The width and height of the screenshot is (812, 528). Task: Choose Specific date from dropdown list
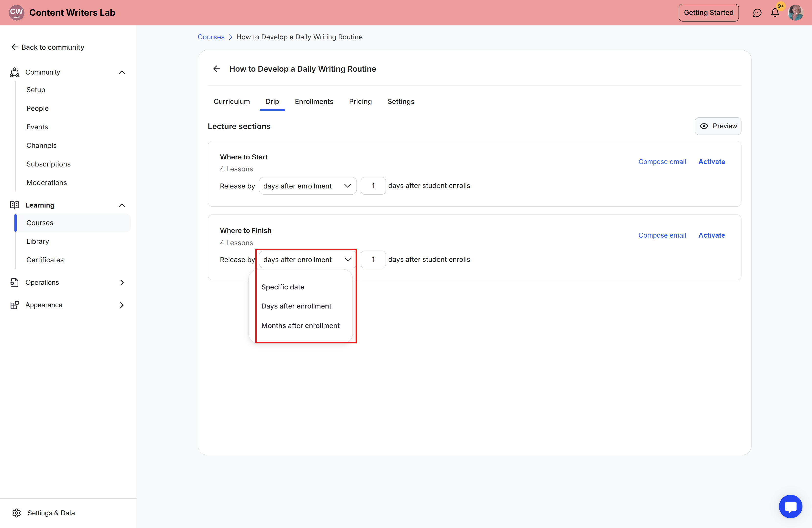(x=283, y=287)
